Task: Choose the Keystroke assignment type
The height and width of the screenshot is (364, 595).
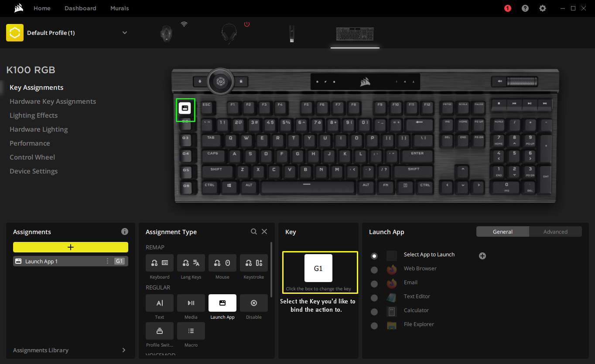Action: coord(253,263)
